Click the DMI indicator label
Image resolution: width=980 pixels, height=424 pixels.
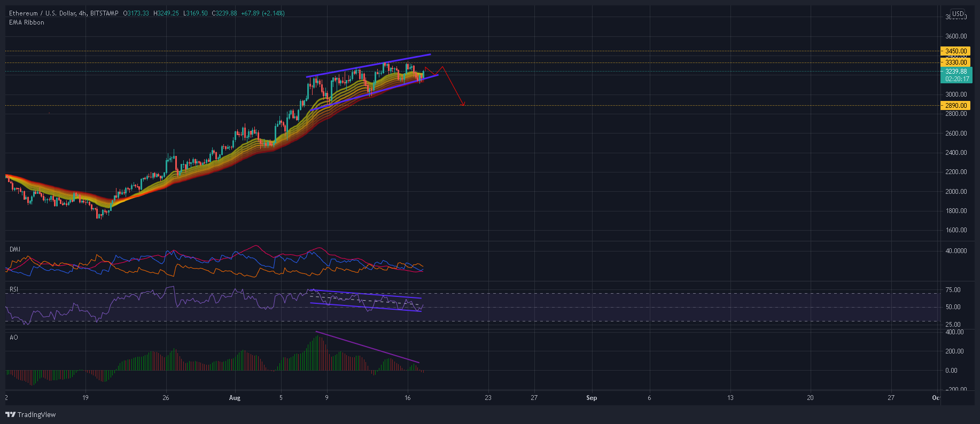coord(14,249)
